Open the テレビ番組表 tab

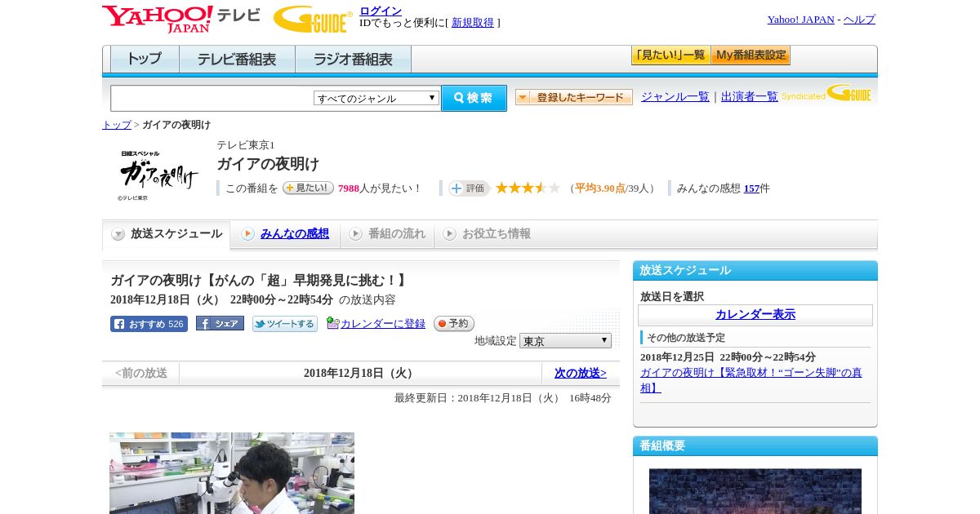(237, 60)
